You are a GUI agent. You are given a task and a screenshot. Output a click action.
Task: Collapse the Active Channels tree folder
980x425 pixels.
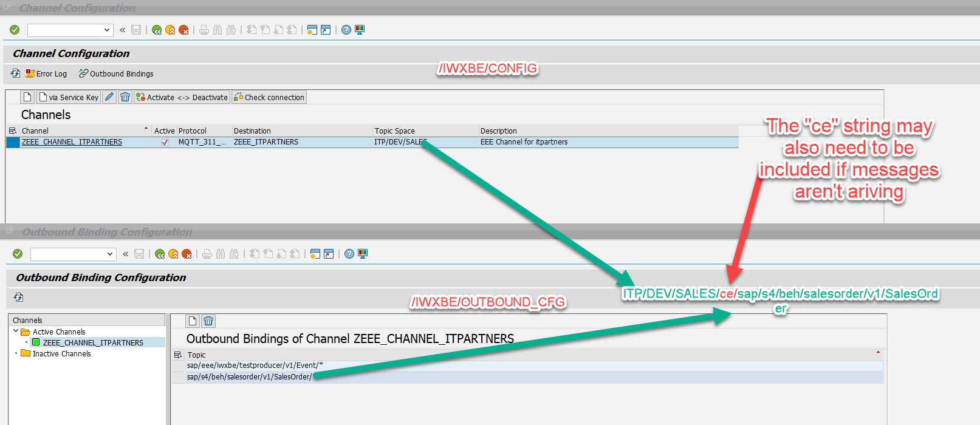click(16, 331)
